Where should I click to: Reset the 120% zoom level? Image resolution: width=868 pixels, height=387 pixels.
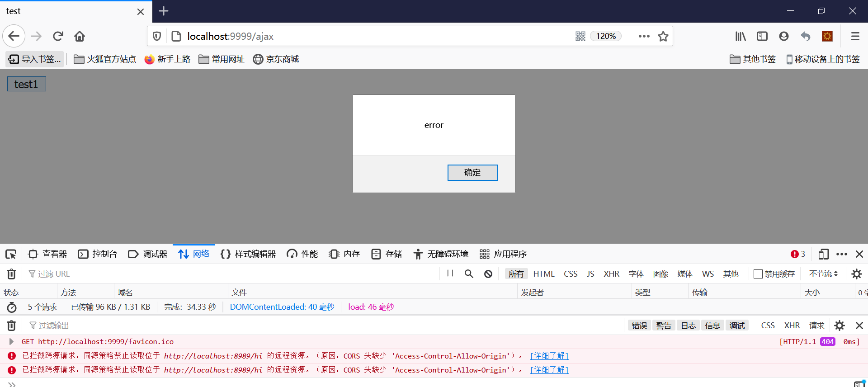(x=606, y=36)
